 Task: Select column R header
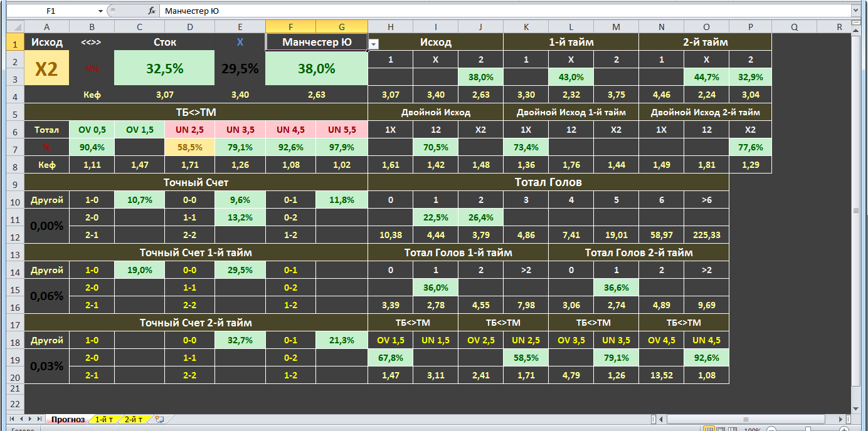pyautogui.click(x=839, y=27)
